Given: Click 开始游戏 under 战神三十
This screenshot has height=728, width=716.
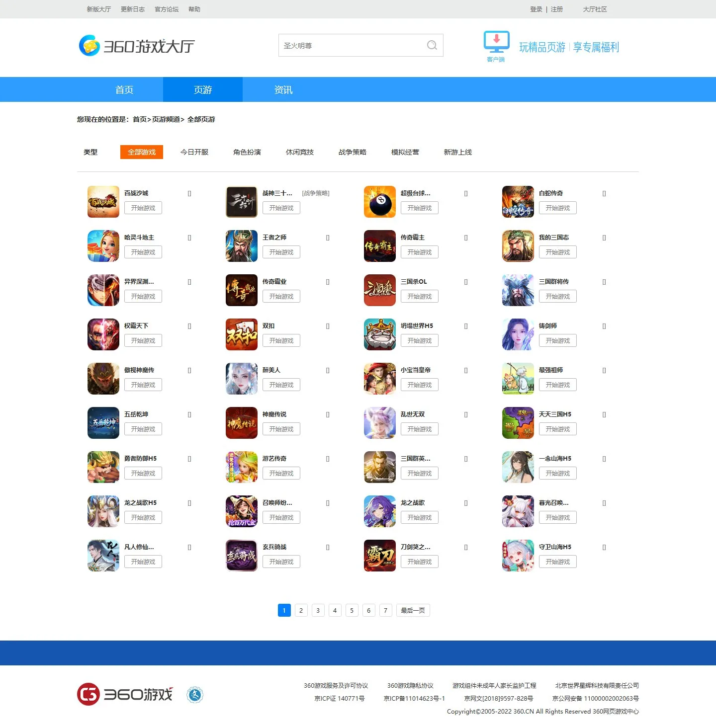Looking at the screenshot, I should (281, 208).
